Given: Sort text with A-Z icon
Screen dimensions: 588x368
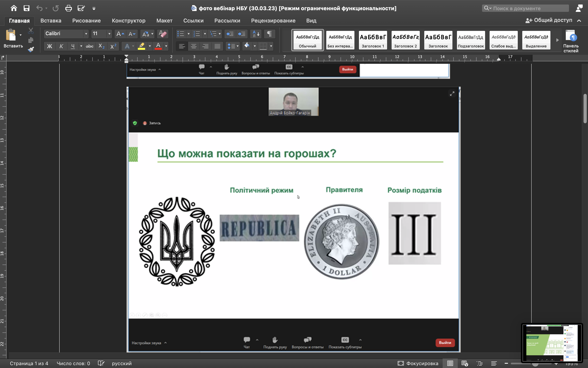Looking at the screenshot, I should point(256,34).
